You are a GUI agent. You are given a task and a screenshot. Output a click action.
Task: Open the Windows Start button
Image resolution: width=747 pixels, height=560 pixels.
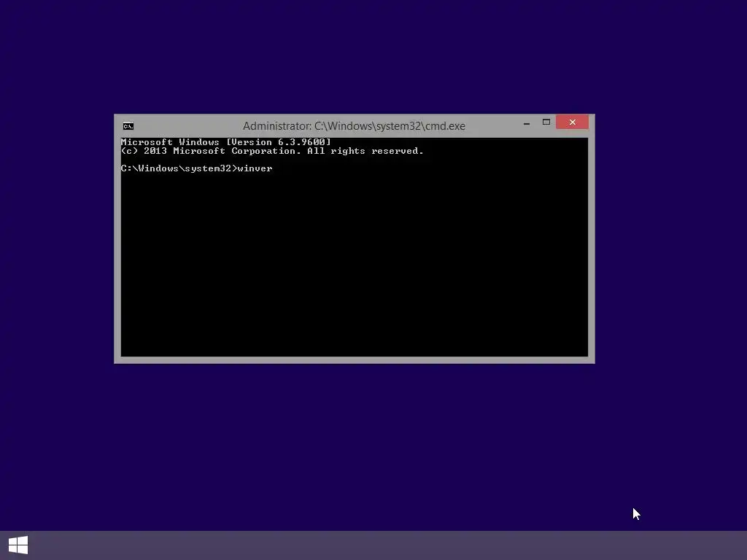click(x=18, y=545)
